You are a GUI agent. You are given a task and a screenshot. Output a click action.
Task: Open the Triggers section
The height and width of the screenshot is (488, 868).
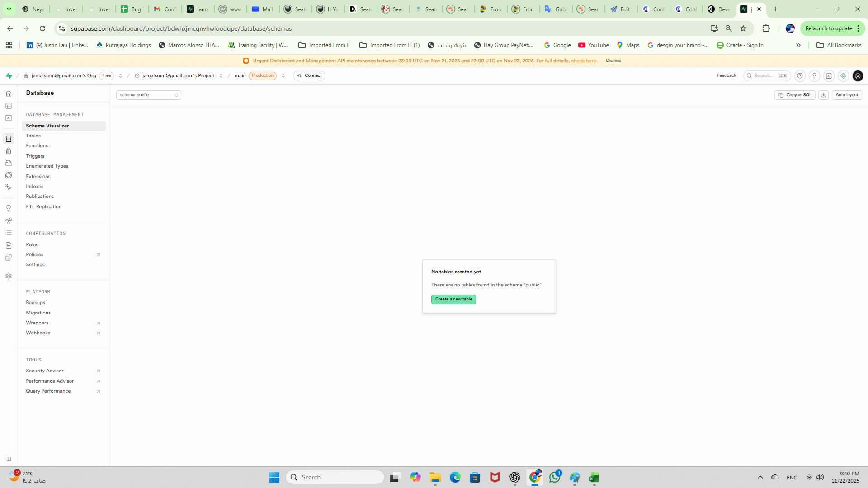click(35, 156)
